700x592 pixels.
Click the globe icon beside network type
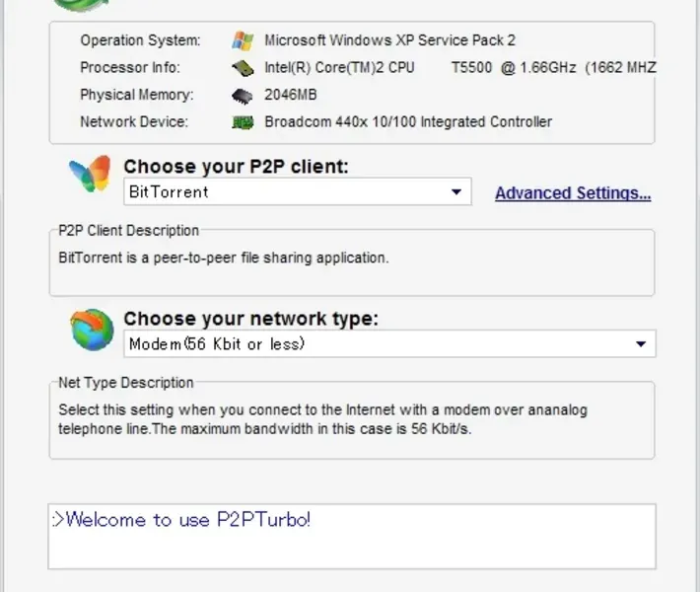pyautogui.click(x=92, y=330)
